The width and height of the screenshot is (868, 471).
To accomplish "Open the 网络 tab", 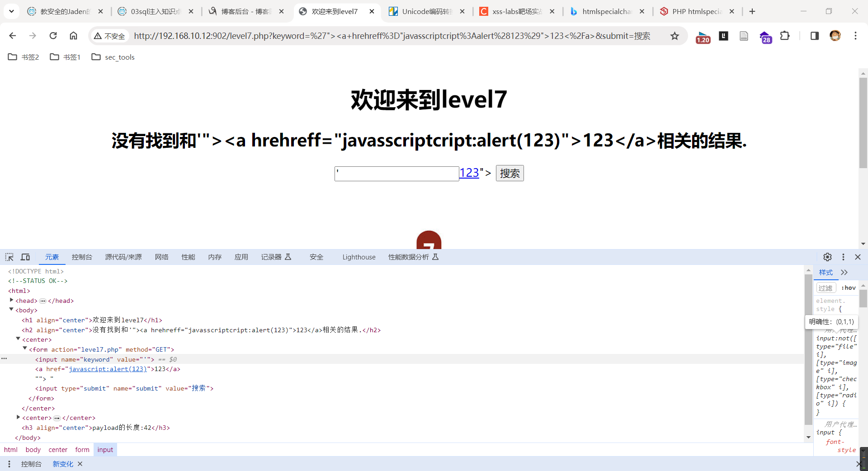I will pyautogui.click(x=161, y=257).
